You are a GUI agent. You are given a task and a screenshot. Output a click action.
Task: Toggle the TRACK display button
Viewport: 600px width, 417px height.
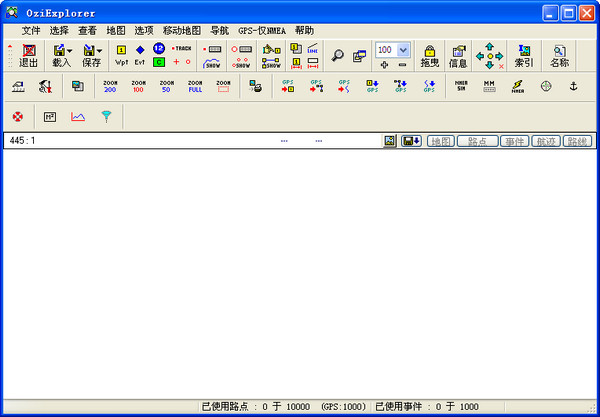(x=181, y=48)
